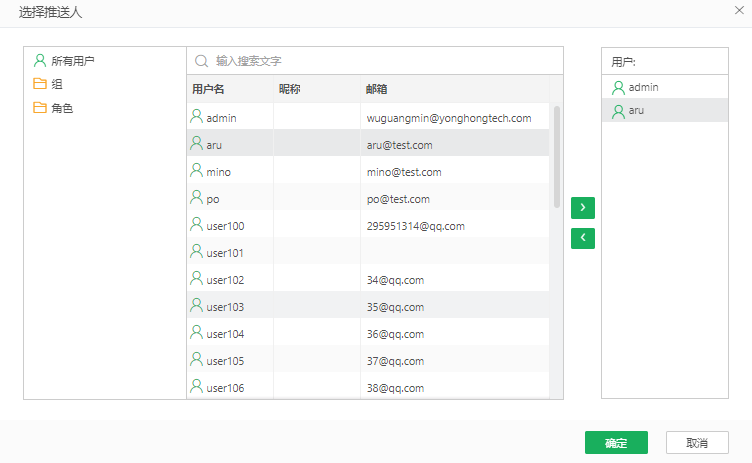Focus the 输入搜索文字 search field

(x=380, y=61)
